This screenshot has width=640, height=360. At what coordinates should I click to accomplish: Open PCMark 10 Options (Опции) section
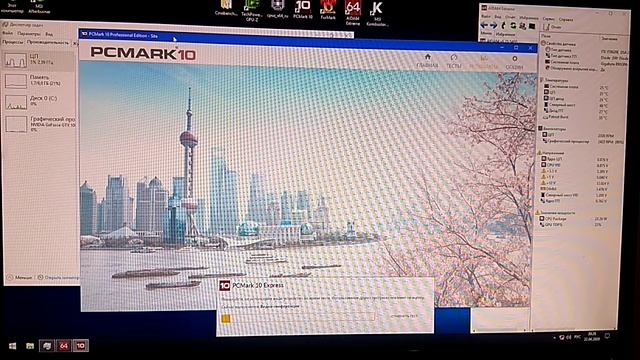tap(514, 62)
